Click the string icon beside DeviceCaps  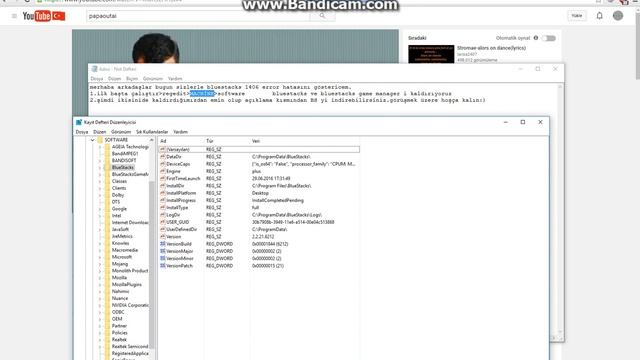[162, 164]
